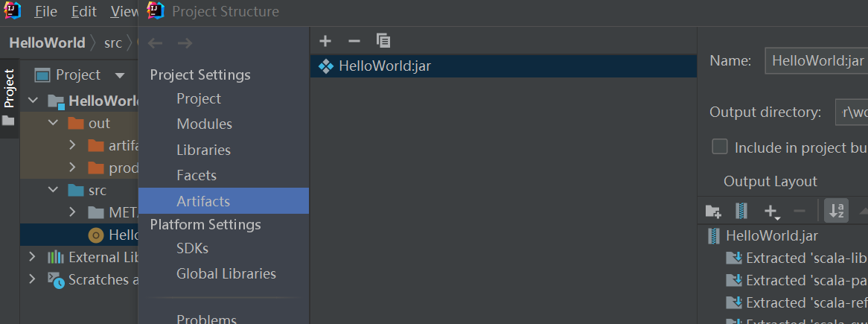
Task: Collapse the out folder node
Action: click(x=53, y=123)
